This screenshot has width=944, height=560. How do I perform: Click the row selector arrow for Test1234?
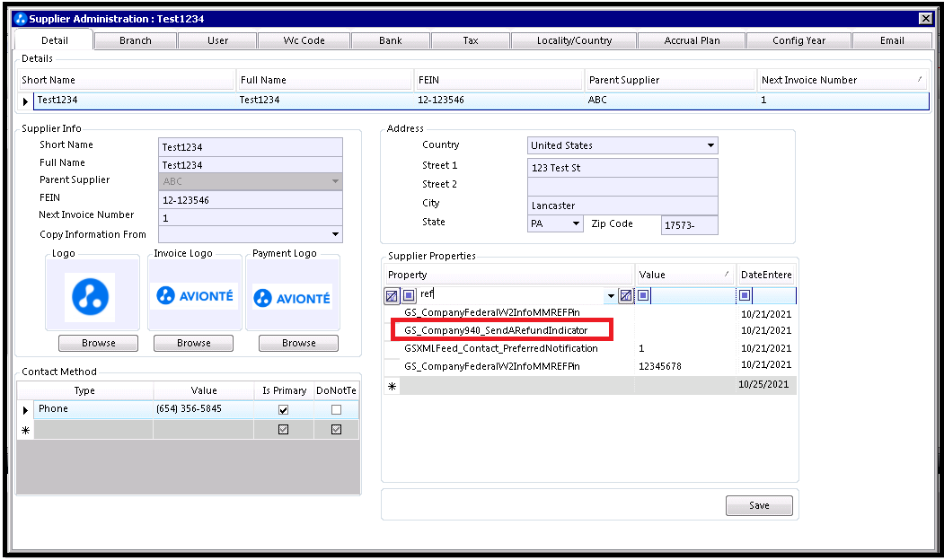(25, 101)
